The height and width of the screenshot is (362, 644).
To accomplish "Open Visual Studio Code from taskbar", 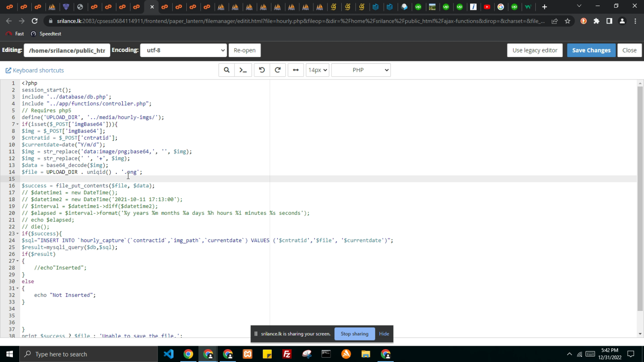I will [x=168, y=354].
